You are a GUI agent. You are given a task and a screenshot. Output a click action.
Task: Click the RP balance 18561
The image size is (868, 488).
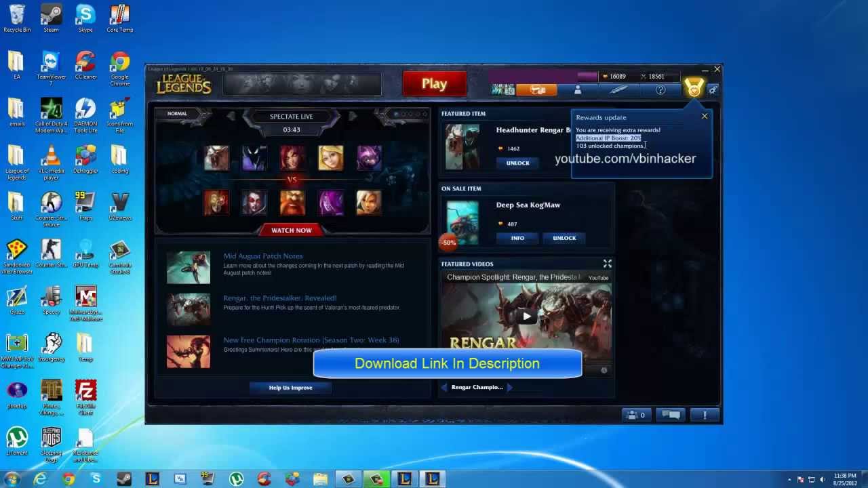point(652,77)
